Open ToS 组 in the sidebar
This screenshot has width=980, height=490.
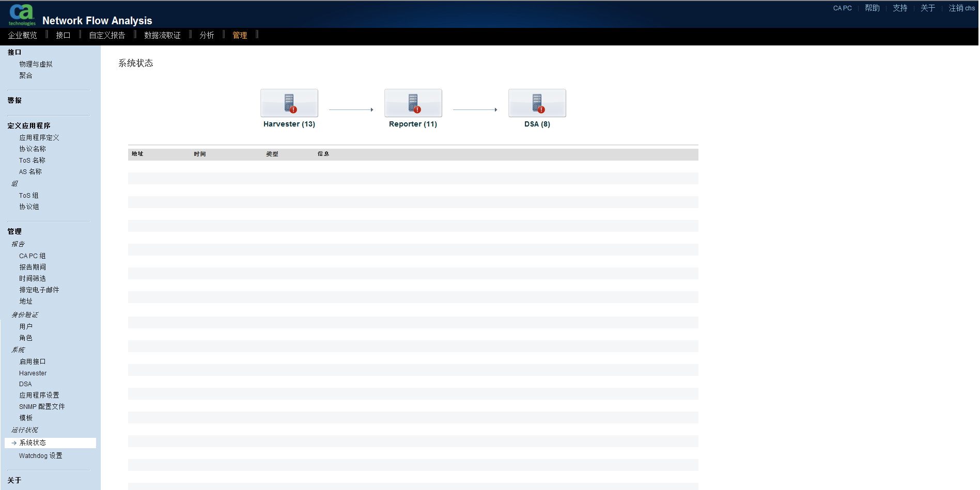point(29,195)
